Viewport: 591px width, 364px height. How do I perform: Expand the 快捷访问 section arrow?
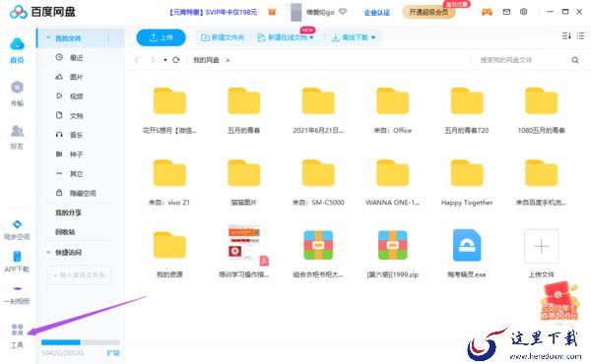pyautogui.click(x=48, y=252)
